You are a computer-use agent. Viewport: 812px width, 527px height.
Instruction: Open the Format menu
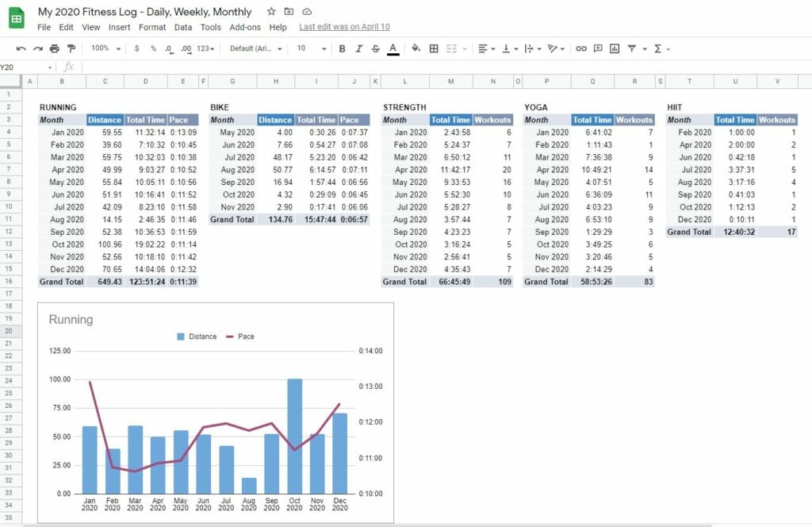[152, 28]
